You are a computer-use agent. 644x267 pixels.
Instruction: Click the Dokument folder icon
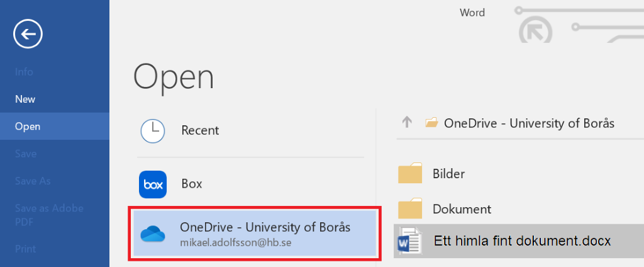(x=410, y=208)
